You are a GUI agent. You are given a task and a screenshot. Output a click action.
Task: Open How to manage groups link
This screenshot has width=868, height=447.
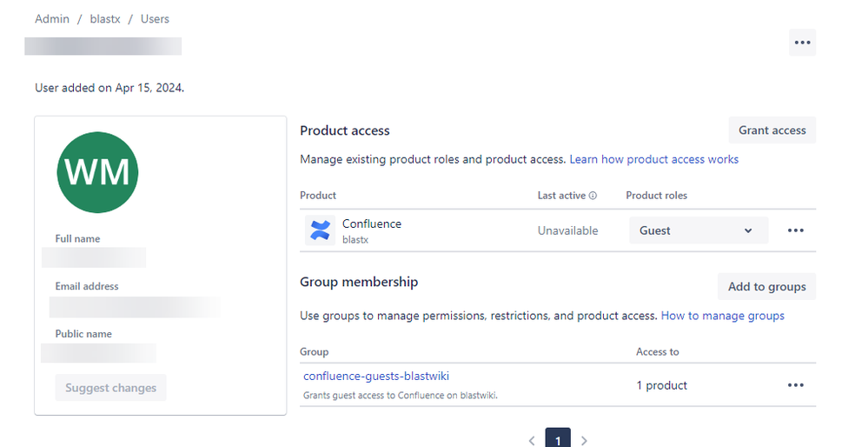(722, 316)
